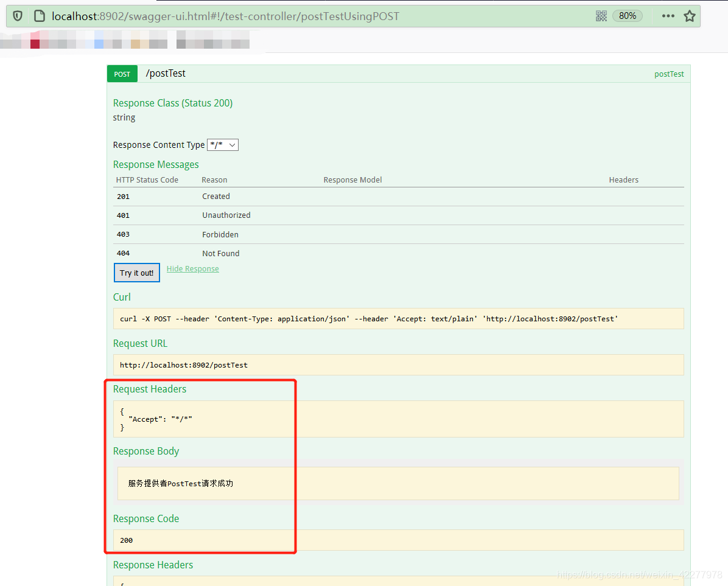The image size is (728, 586).
Task: Click the Response Class (Status 200) heading
Action: [173, 103]
